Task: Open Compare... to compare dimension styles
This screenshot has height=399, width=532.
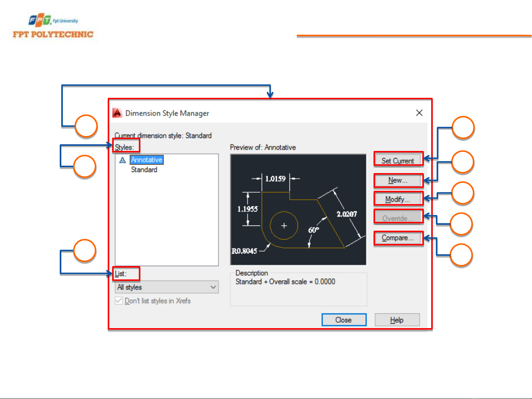Action: 398,238
